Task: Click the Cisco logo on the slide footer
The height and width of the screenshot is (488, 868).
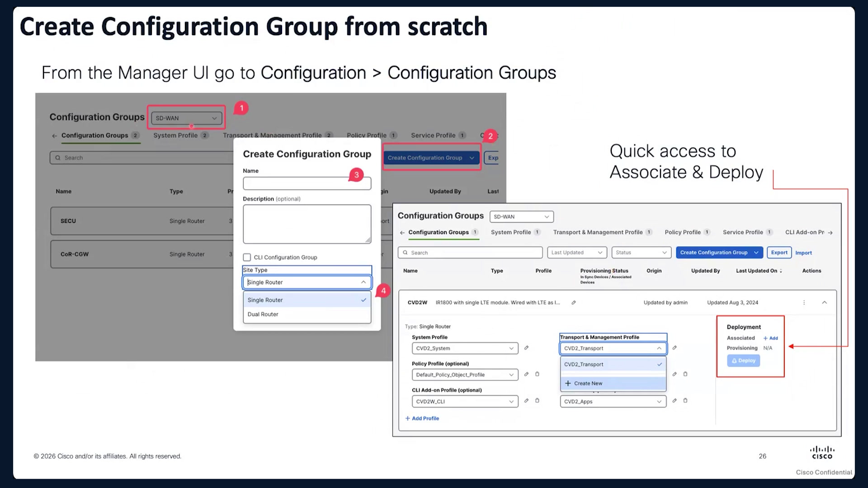Action: (x=822, y=453)
